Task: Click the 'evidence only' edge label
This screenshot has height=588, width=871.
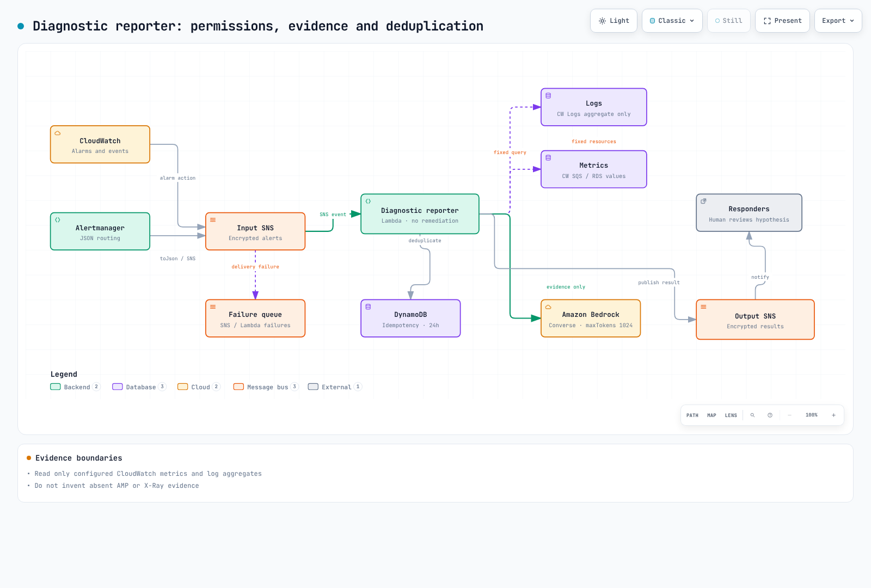Action: click(566, 287)
